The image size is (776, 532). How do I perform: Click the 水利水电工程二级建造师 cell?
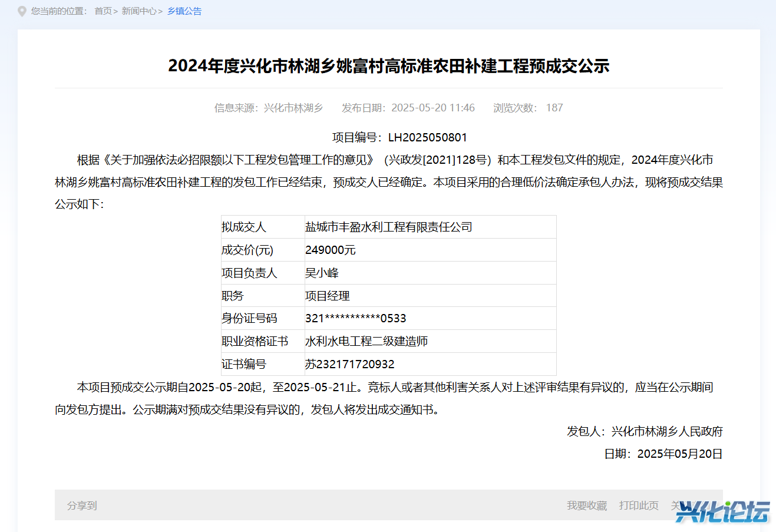pyautogui.click(x=366, y=341)
